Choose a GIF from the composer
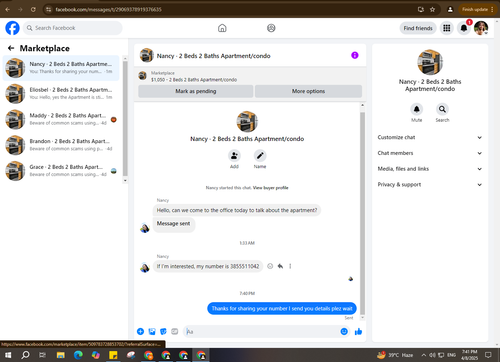 (x=175, y=331)
